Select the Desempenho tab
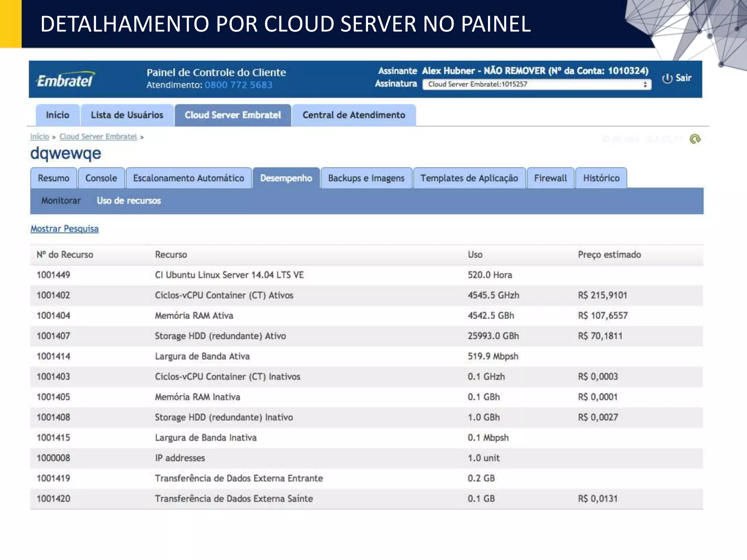Screen dimensions: 747x560 click(x=286, y=178)
